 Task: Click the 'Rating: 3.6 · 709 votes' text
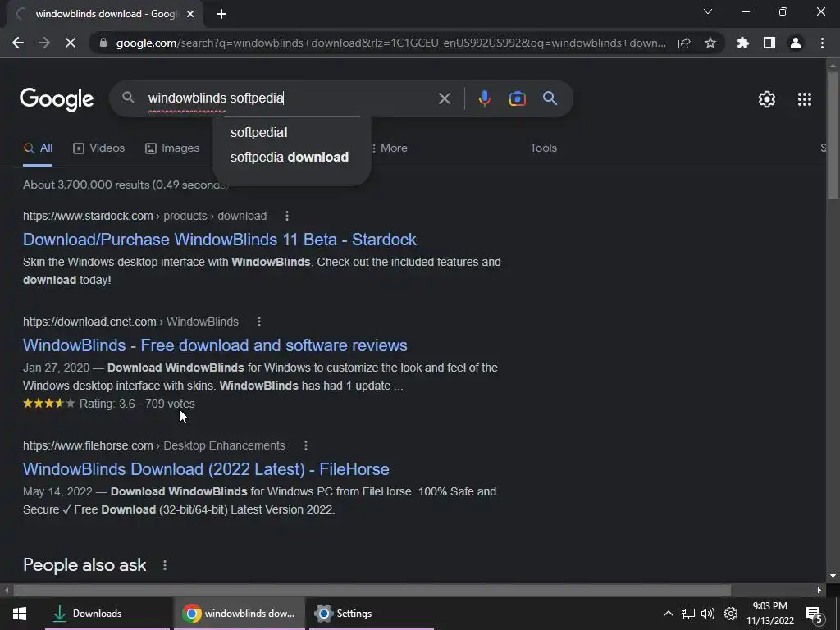(137, 404)
